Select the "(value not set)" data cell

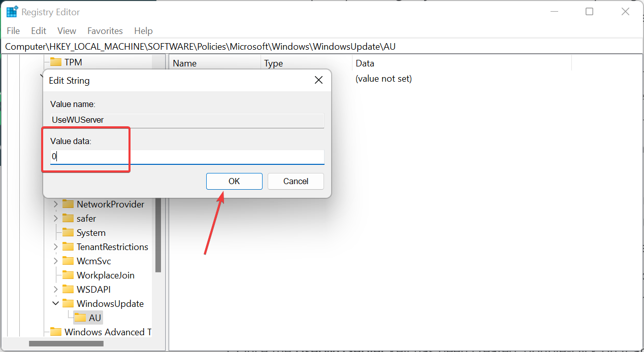[x=383, y=79]
